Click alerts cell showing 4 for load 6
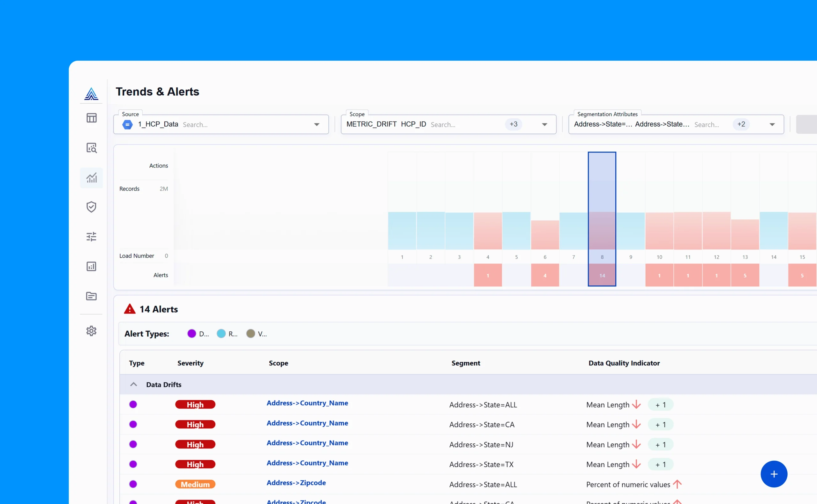Screen dimensions: 817x504 [x=545, y=275]
